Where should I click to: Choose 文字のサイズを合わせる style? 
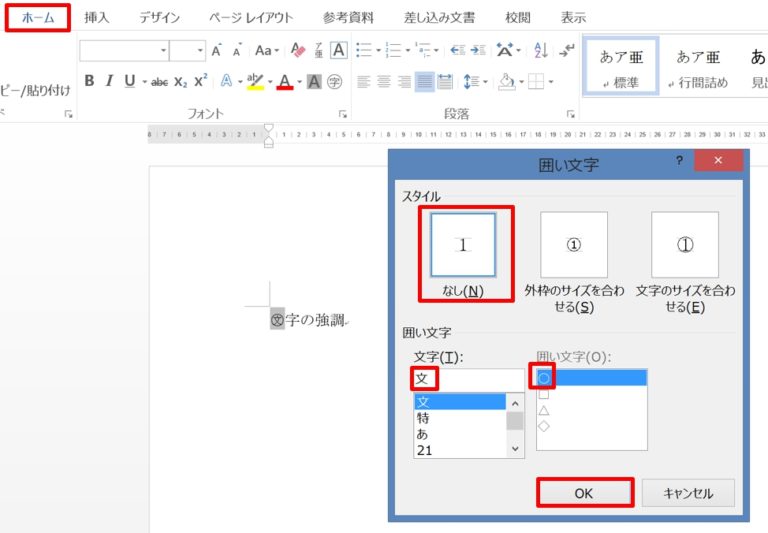(x=684, y=245)
